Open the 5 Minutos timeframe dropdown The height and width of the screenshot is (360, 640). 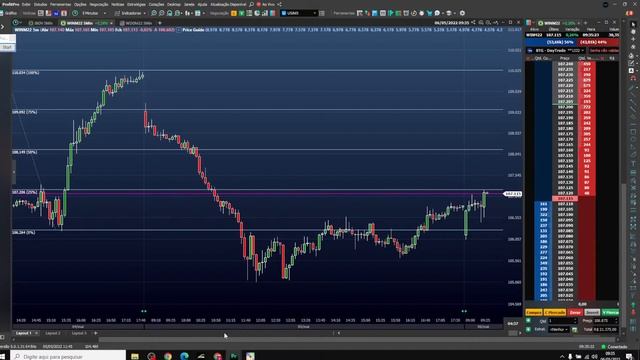[93, 13]
